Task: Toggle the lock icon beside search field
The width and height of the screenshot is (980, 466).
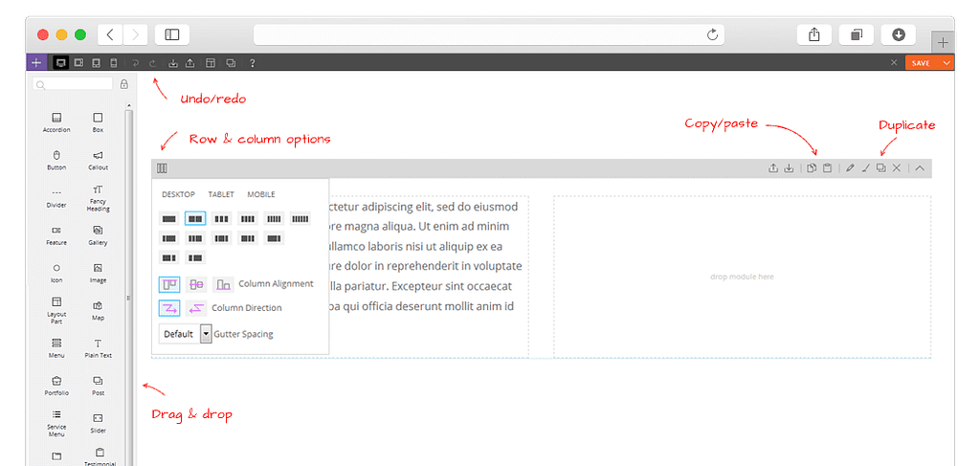Action: pos(123,83)
